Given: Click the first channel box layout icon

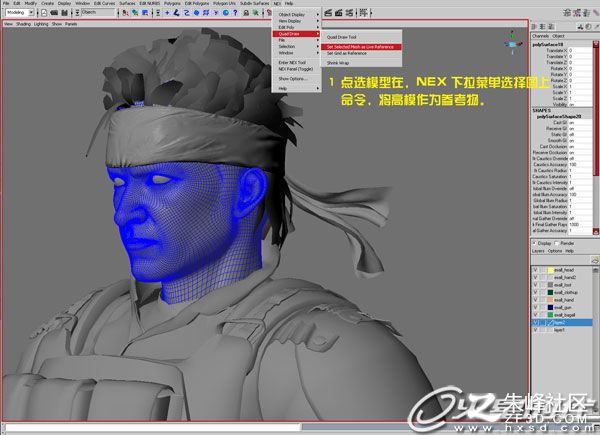Looking at the screenshot, I should 535,26.
